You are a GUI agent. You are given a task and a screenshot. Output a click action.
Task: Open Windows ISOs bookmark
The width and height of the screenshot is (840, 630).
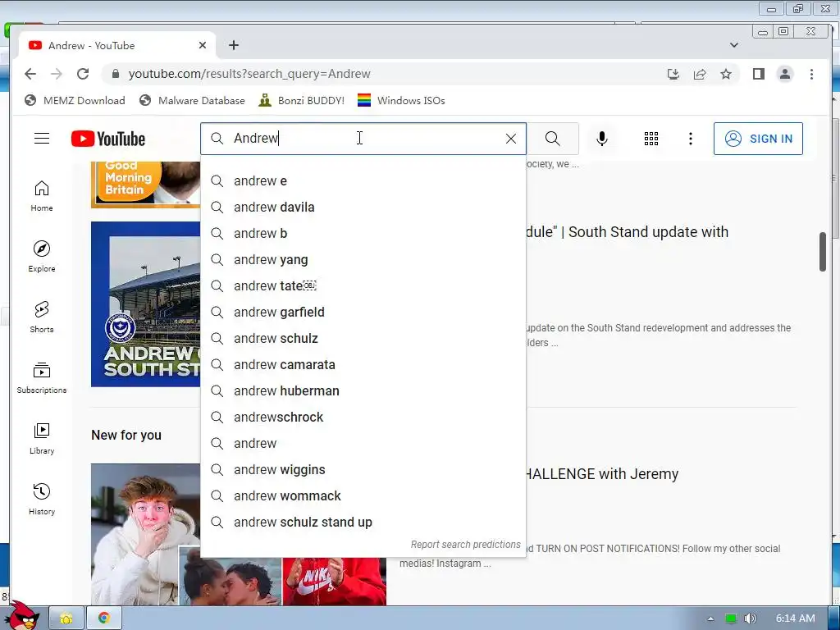[x=401, y=101]
